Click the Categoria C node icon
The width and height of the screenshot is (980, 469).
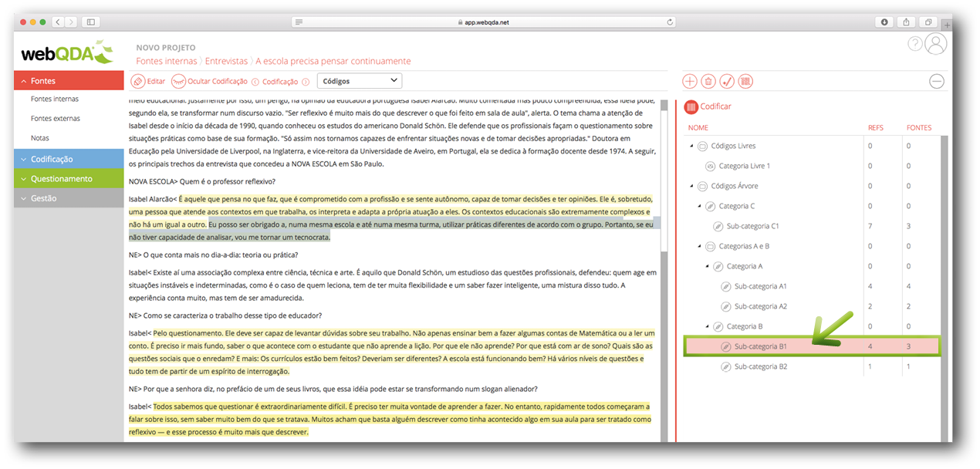point(711,206)
